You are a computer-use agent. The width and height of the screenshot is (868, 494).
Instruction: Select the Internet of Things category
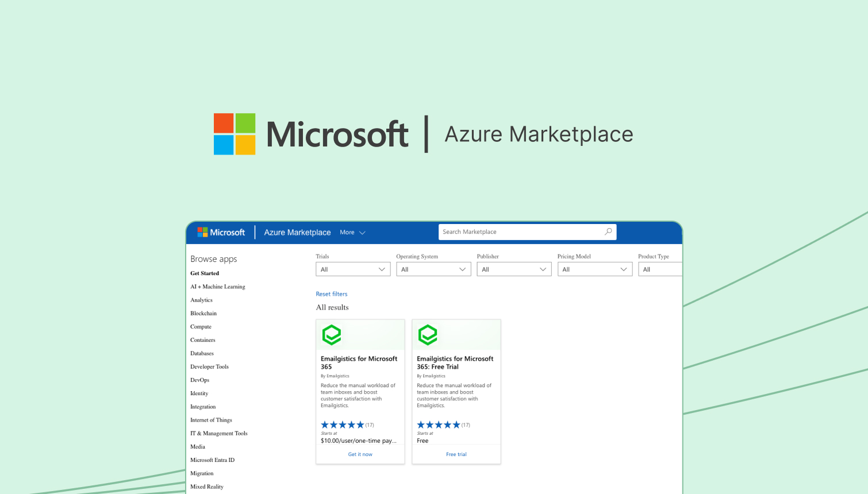[211, 420]
